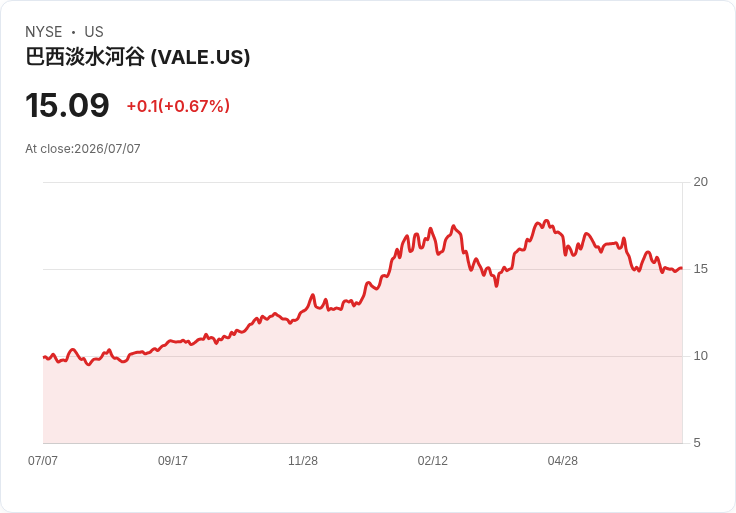The image size is (736, 513).
Task: Click the 20 value on the price axis
Action: click(x=700, y=182)
